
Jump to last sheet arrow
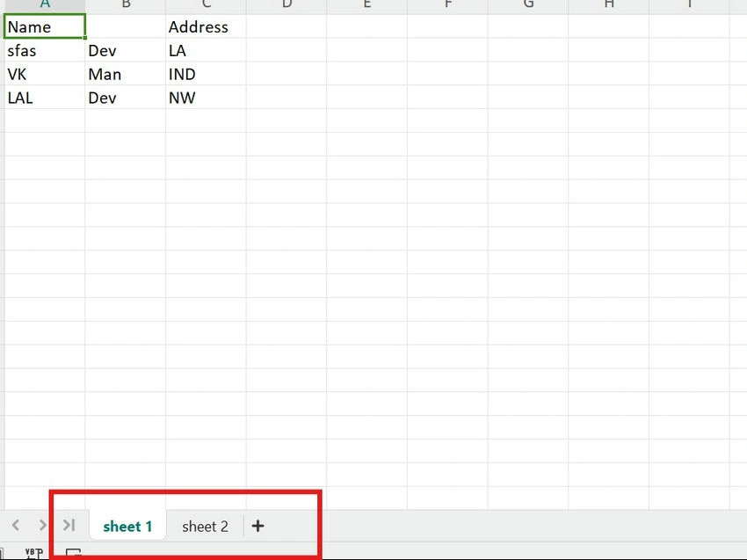pyautogui.click(x=69, y=525)
